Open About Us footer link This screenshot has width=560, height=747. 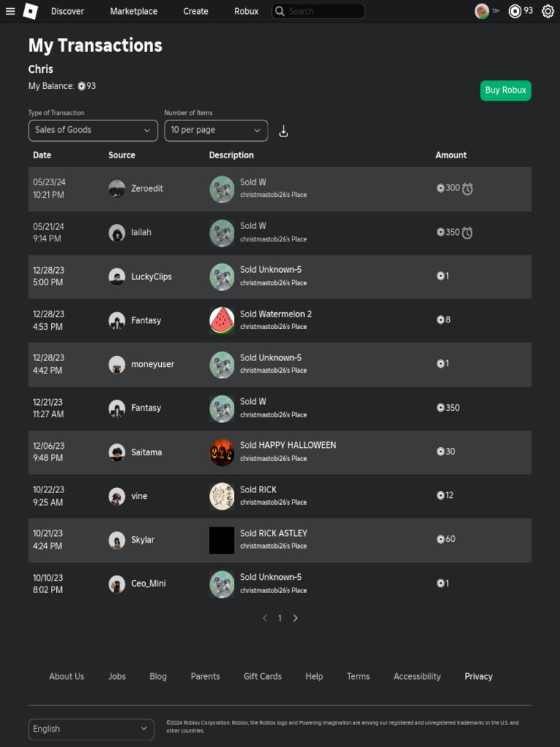click(66, 676)
